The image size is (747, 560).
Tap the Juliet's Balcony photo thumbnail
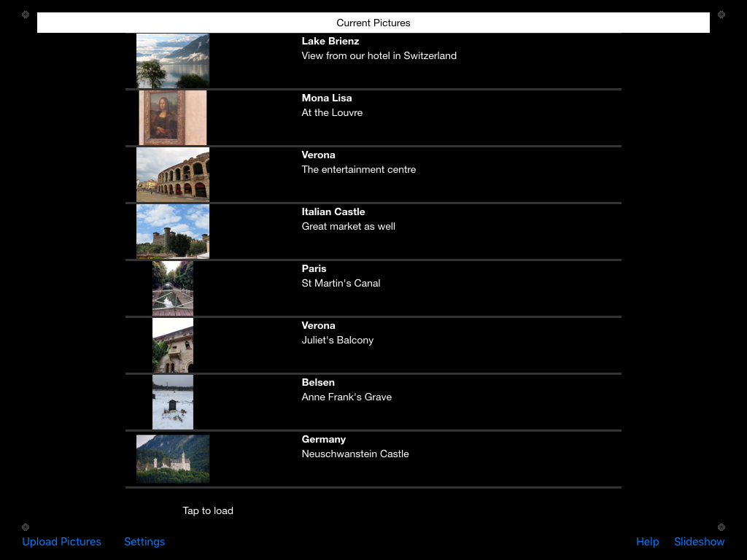[x=173, y=345]
